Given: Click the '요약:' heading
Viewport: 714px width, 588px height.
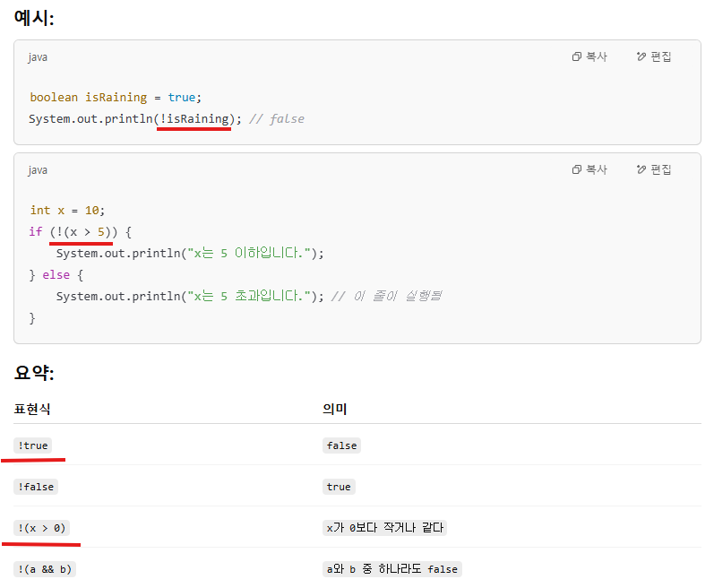Looking at the screenshot, I should coord(34,373).
